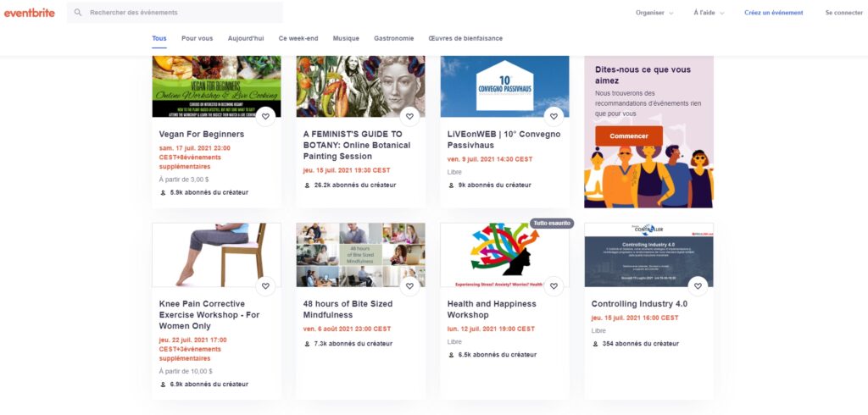Save the Convegno Passivhaus event with heart
This screenshot has width=868, height=415.
pyautogui.click(x=554, y=116)
